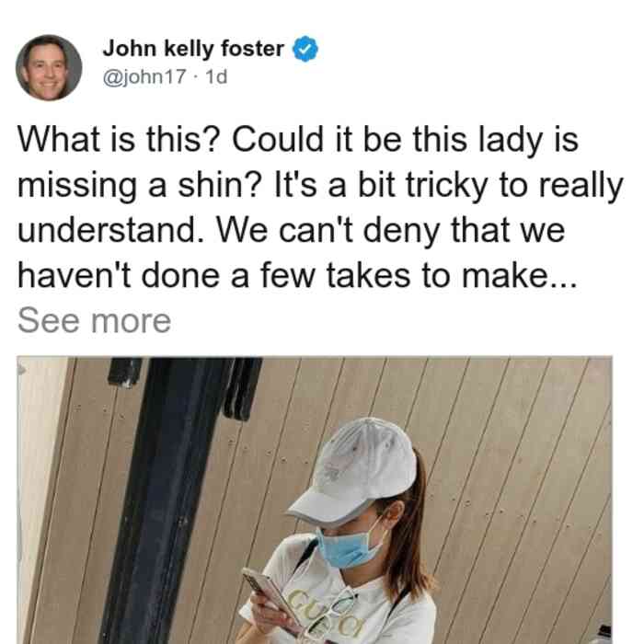This screenshot has height=644, width=644.
Task: Open the @john17 handle link
Action: (144, 76)
